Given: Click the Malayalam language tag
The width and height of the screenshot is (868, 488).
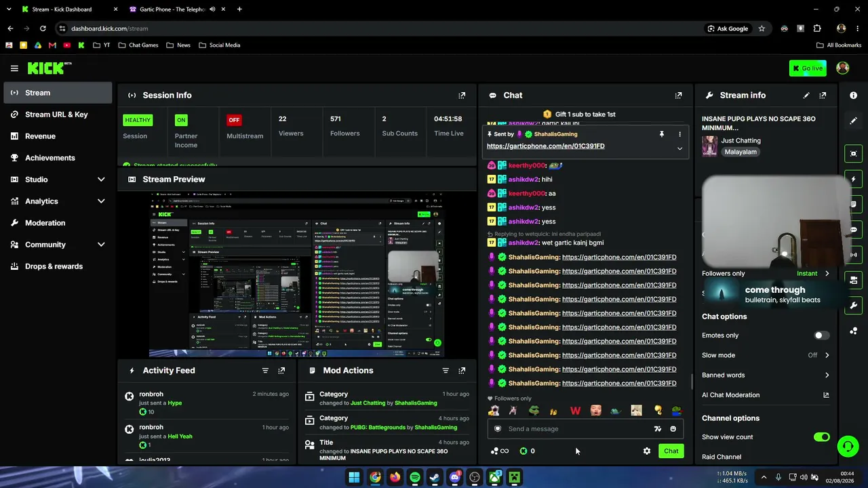Looking at the screenshot, I should point(741,152).
